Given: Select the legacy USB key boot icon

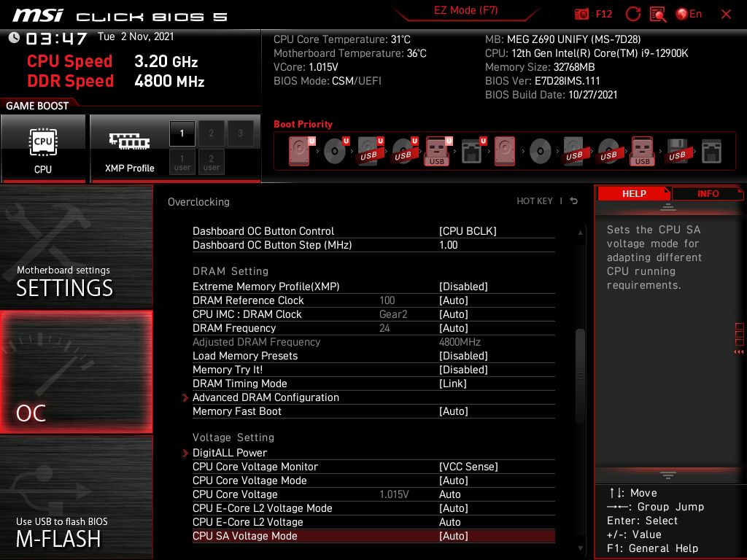Looking at the screenshot, I should (x=643, y=151).
